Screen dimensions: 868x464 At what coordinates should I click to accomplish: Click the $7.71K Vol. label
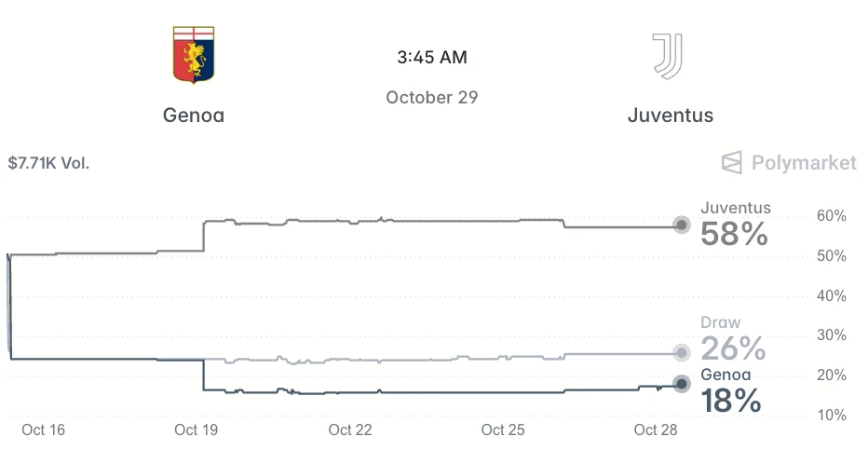[x=48, y=163]
